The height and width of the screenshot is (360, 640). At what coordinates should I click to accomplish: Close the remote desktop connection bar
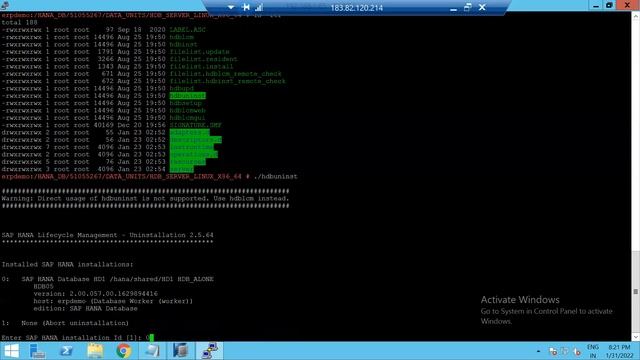(x=482, y=7)
